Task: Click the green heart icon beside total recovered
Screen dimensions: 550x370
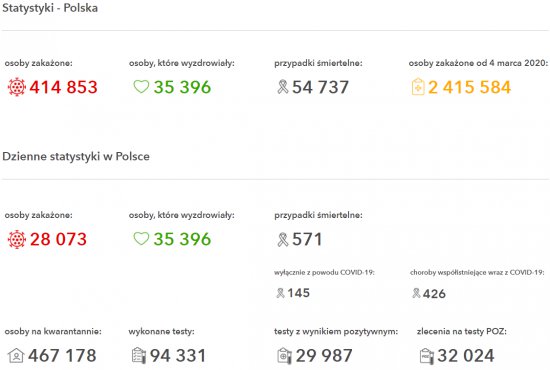Action: pos(141,87)
